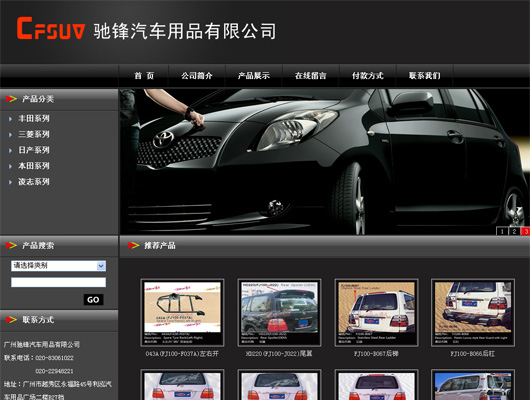Open the HB220(FJ100-J022)尾翼 product link
The width and height of the screenshot is (530, 400).
click(x=279, y=354)
